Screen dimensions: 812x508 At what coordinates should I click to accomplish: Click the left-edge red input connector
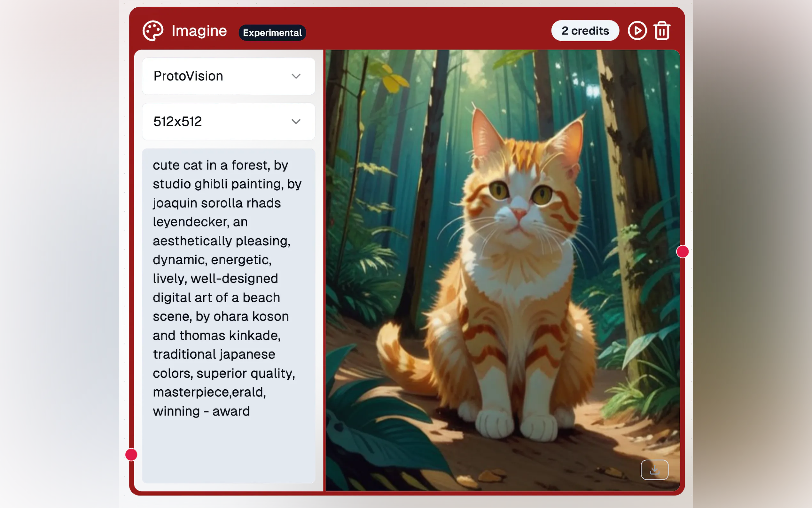pos(131,455)
